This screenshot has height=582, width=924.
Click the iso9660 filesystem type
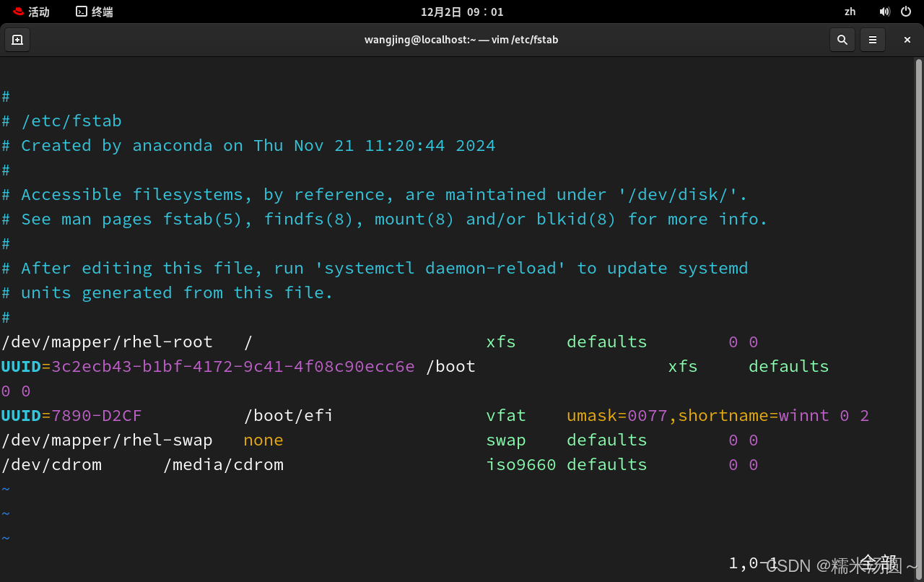(521, 464)
